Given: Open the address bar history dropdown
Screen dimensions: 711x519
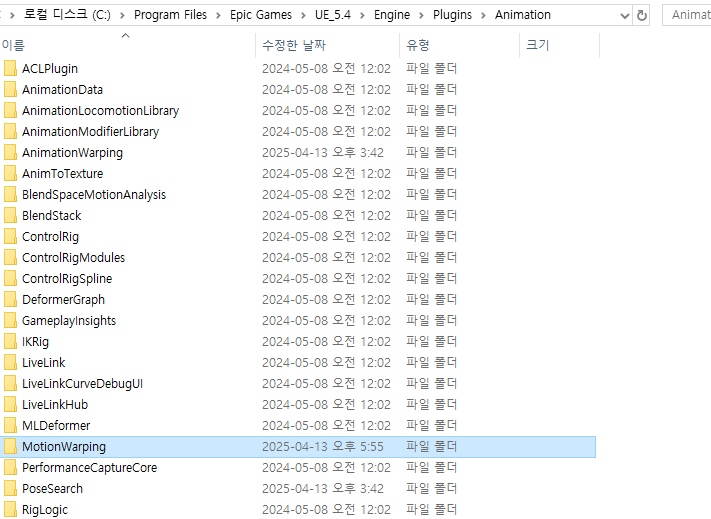Looking at the screenshot, I should [625, 16].
